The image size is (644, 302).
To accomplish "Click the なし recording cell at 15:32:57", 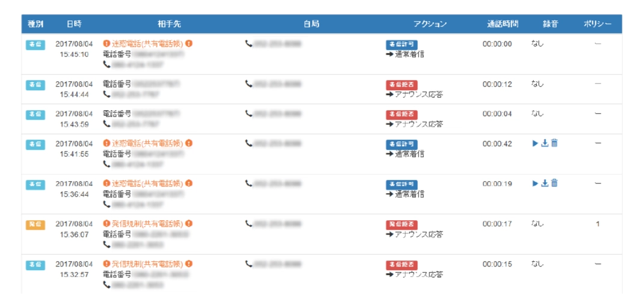I will pyautogui.click(x=537, y=263).
